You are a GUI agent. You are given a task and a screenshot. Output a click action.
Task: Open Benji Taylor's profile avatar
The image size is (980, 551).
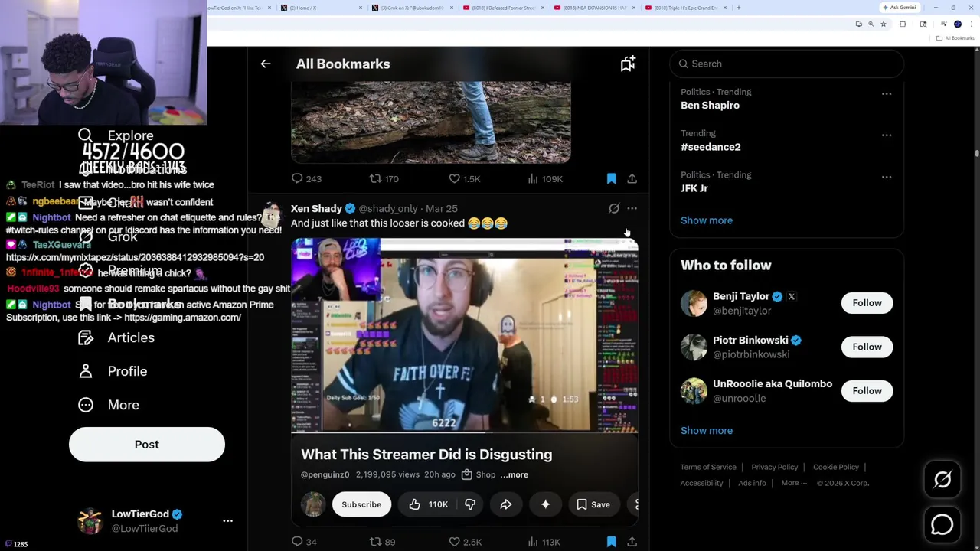(694, 303)
